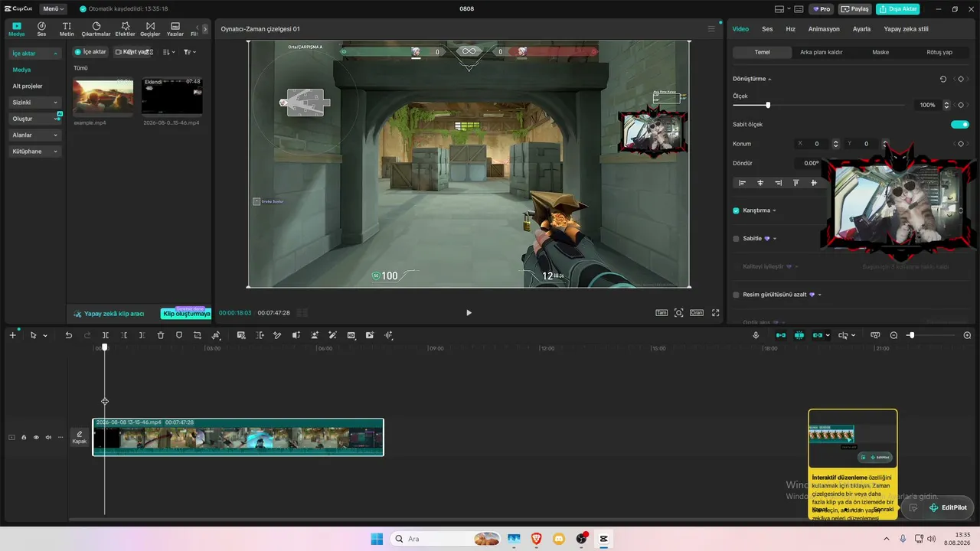
Task: Open the Medya tab in the top toolbar
Action: 17,29
